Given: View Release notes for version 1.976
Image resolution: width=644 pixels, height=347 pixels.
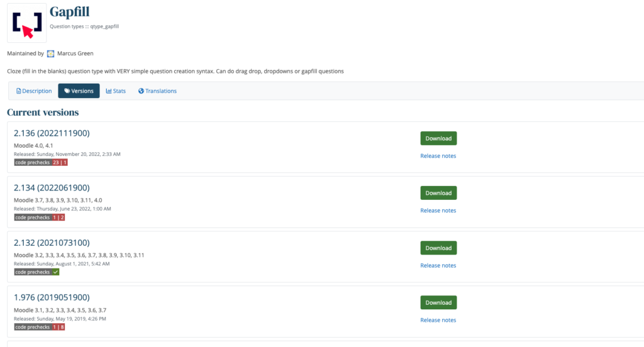Looking at the screenshot, I should coord(438,321).
